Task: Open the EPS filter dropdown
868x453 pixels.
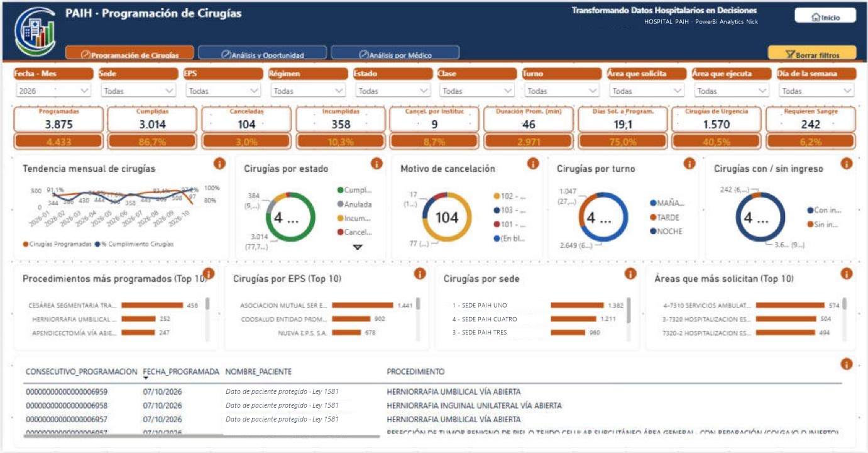Action: coord(223,91)
